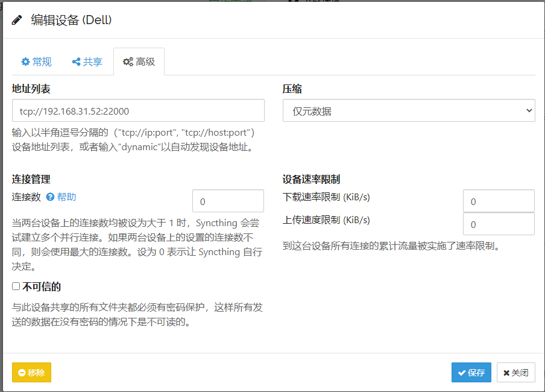Select the 高级 tab label

coord(145,62)
